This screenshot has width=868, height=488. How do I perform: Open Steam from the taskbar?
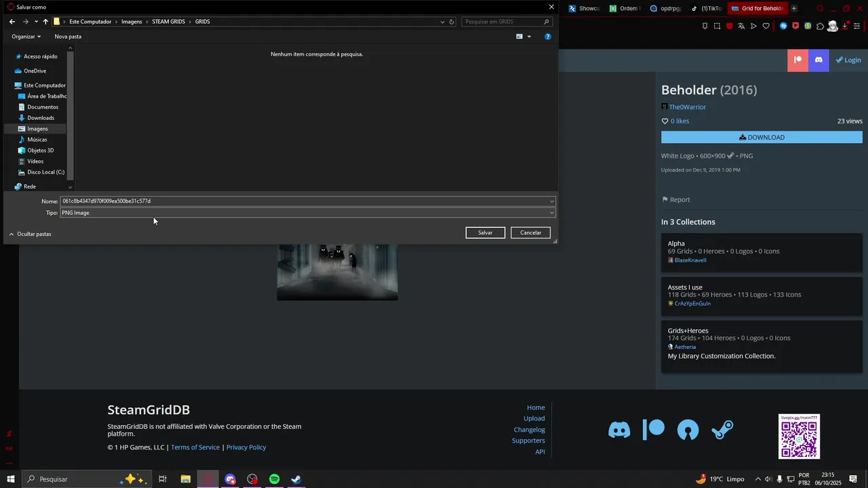(296, 479)
